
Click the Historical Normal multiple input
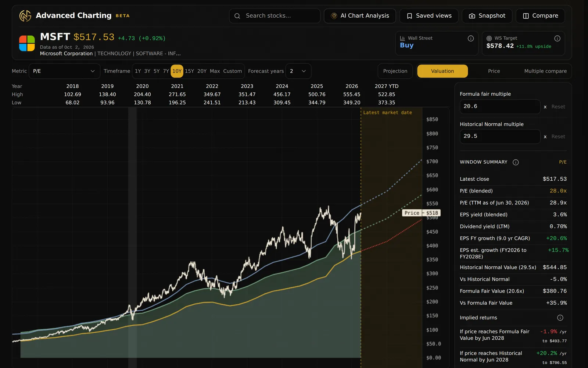point(500,136)
